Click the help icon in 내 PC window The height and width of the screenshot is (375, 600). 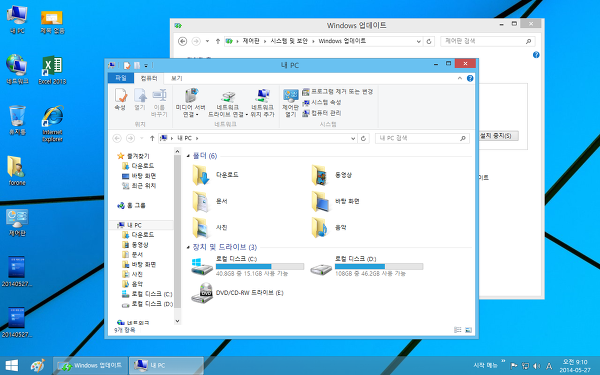470,78
